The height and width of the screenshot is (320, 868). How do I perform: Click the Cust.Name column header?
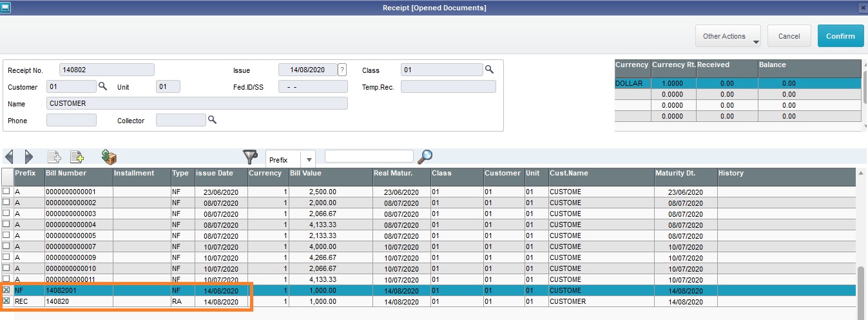pos(601,174)
